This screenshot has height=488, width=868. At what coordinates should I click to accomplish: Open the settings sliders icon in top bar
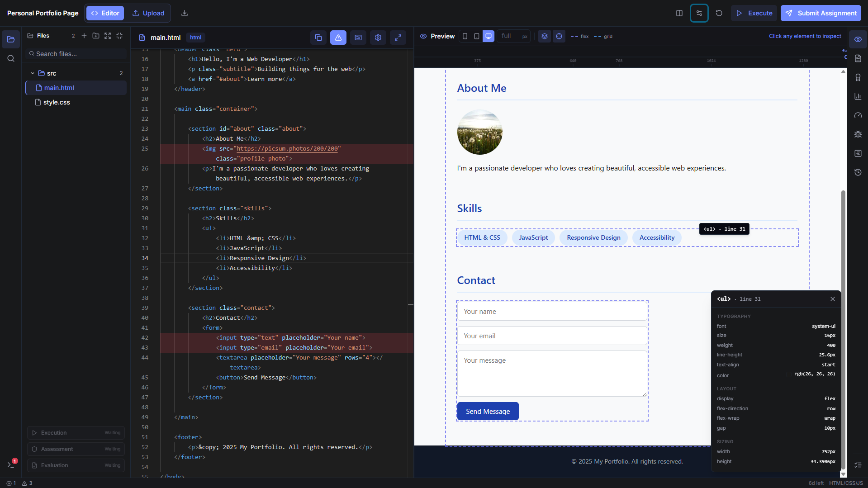pyautogui.click(x=699, y=13)
